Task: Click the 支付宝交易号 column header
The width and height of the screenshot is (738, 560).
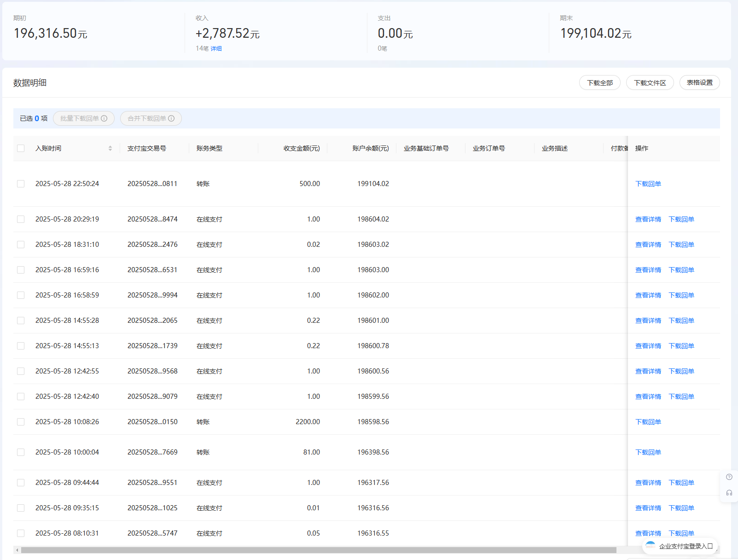Action: click(x=147, y=148)
